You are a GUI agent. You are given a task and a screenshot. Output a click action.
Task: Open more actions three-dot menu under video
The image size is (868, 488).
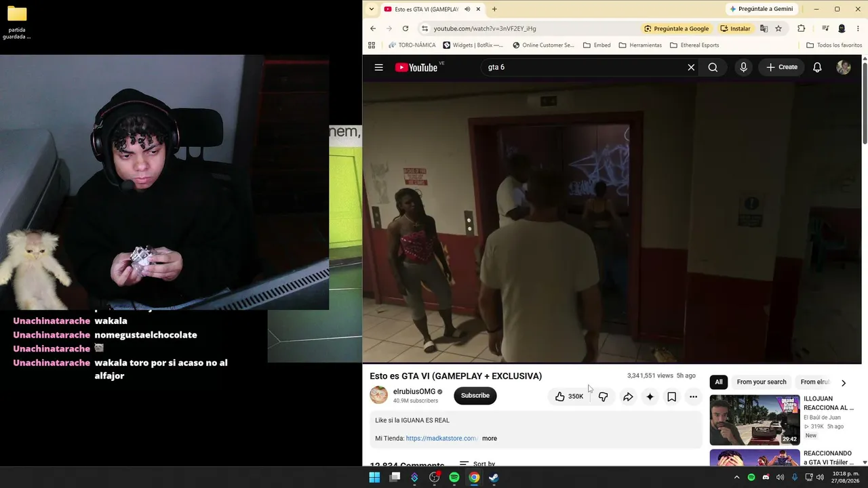[693, 396]
